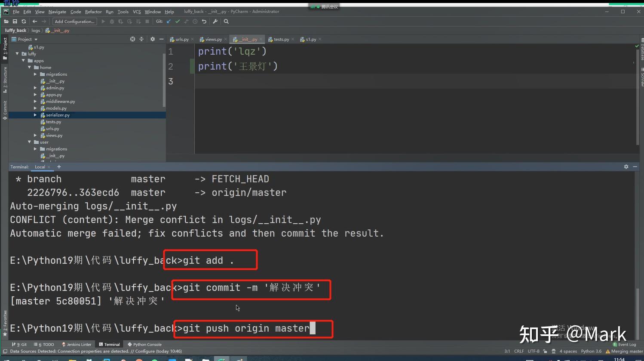Image resolution: width=644 pixels, height=361 pixels.
Task: Switch to the views.py editor tab
Action: pyautogui.click(x=213, y=39)
